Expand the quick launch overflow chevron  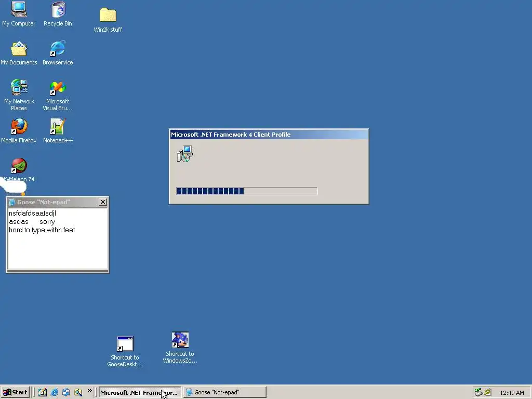(89, 391)
